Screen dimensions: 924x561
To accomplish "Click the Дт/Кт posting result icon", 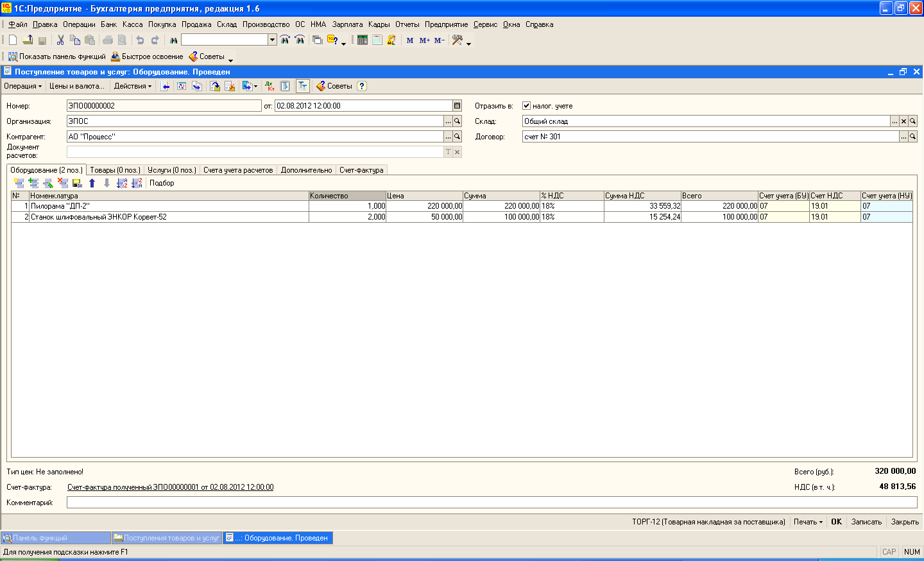I will 270,86.
